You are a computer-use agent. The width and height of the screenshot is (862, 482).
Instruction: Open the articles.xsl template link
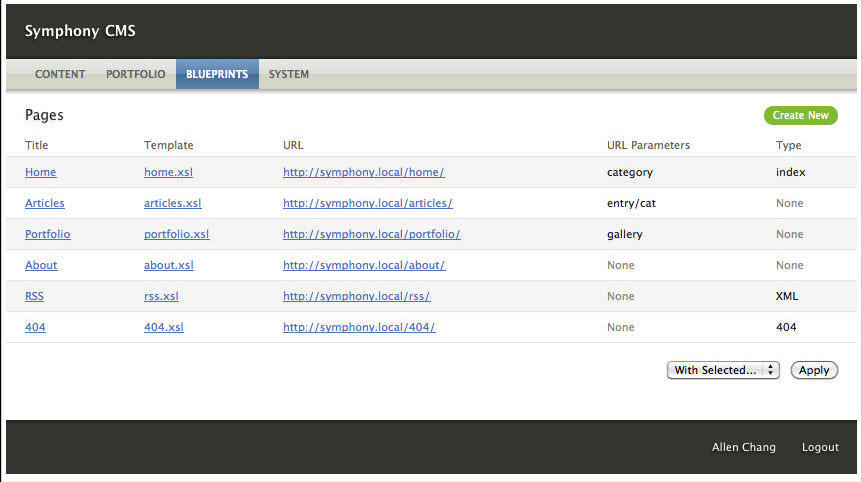pos(173,203)
